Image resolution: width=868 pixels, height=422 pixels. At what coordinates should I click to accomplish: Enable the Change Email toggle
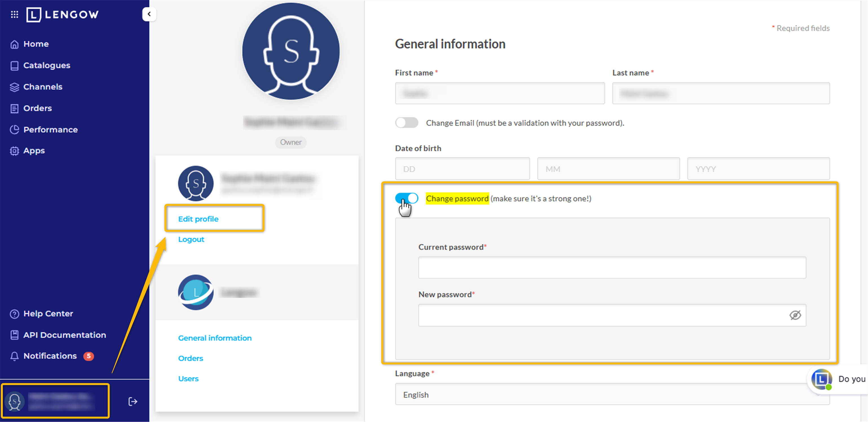pos(406,123)
